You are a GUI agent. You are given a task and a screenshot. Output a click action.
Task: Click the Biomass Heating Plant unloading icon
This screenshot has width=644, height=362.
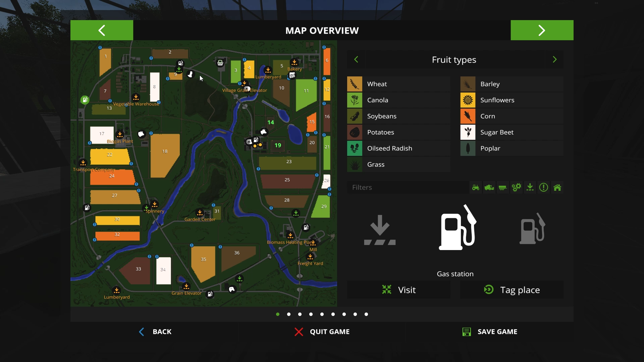290,235
